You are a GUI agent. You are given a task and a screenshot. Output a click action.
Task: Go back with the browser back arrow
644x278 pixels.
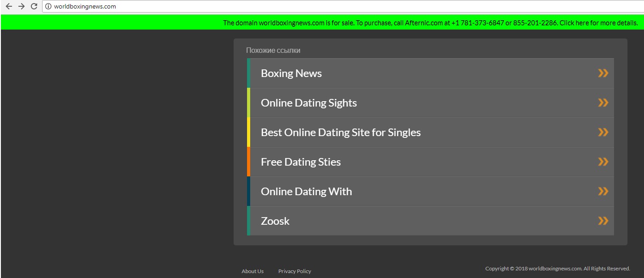pos(9,6)
